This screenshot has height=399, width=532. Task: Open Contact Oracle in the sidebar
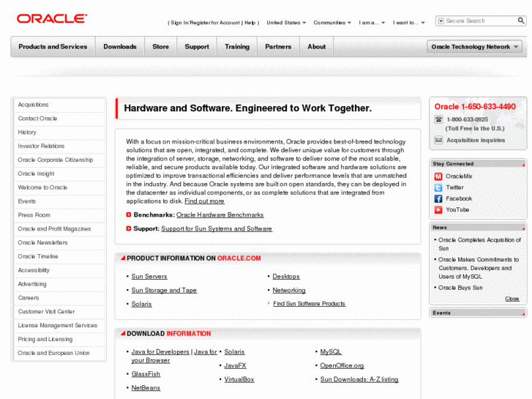37,119
